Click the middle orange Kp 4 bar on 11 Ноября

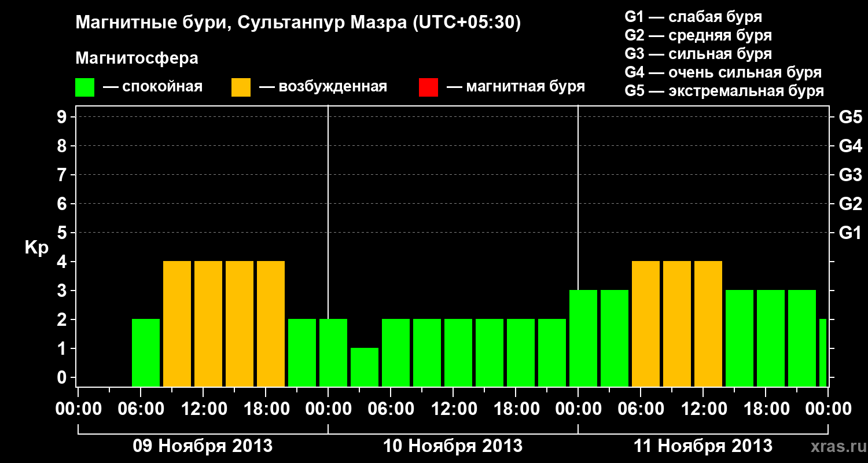[x=677, y=324]
